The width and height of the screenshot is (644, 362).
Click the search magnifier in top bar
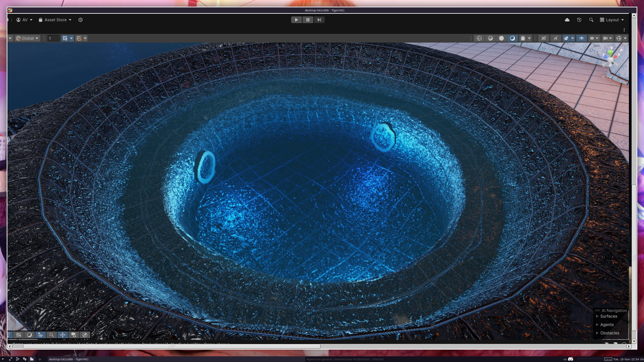point(591,20)
